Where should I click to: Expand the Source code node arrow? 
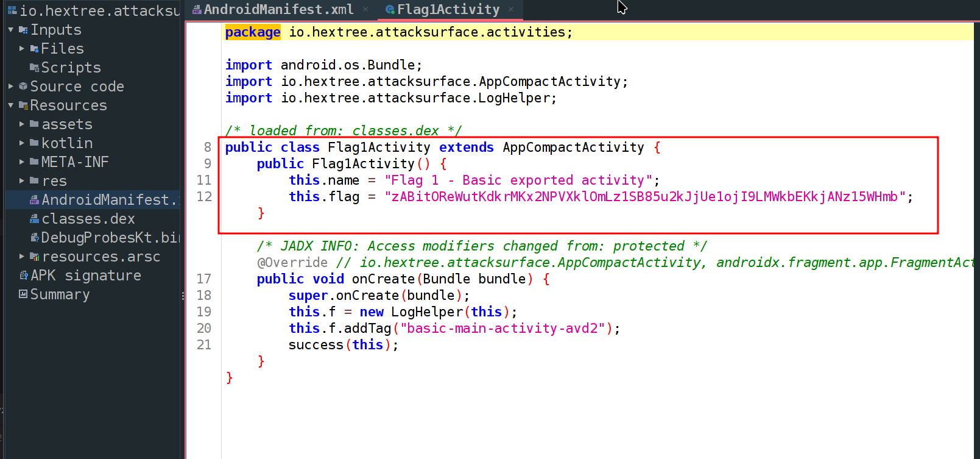click(x=10, y=87)
